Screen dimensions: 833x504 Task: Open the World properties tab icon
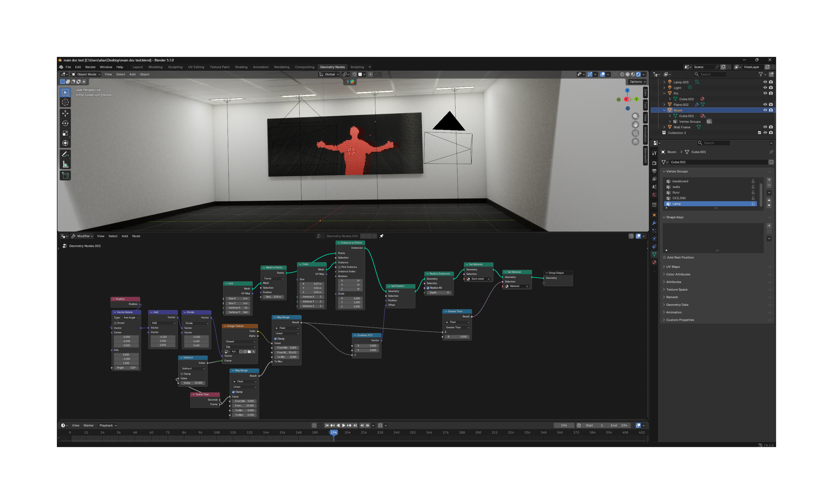(654, 195)
